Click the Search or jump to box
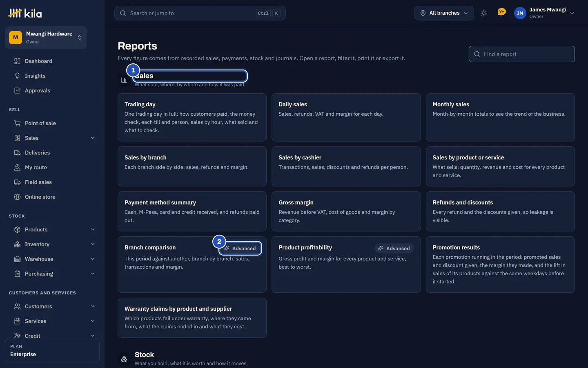This screenshot has height=368, width=588. 200,13
